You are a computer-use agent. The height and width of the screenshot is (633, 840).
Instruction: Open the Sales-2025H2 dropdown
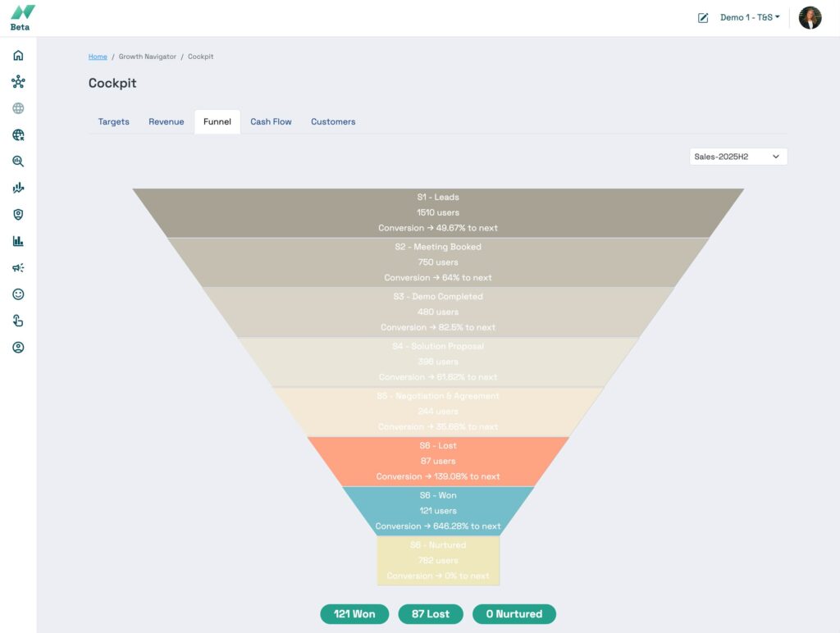(x=737, y=157)
